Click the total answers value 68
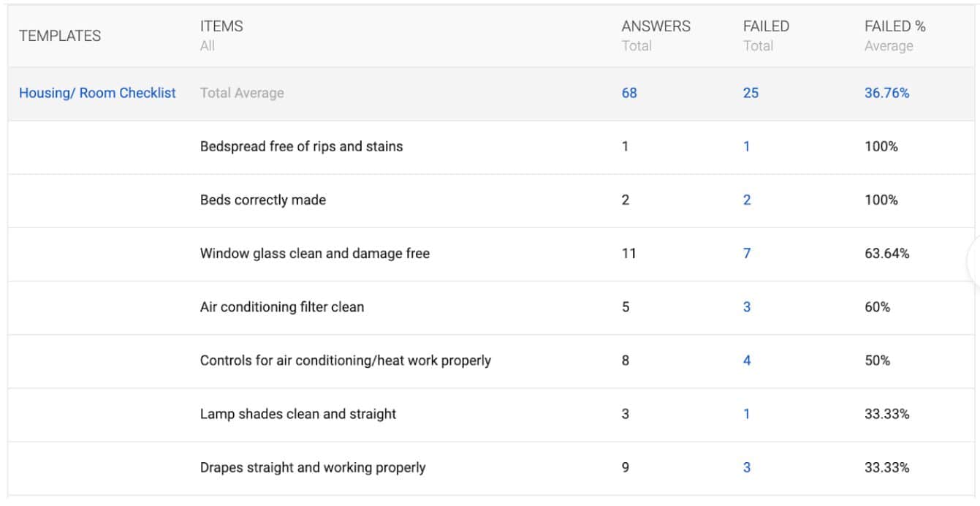Viewport: 980px width, 506px height. (x=629, y=93)
